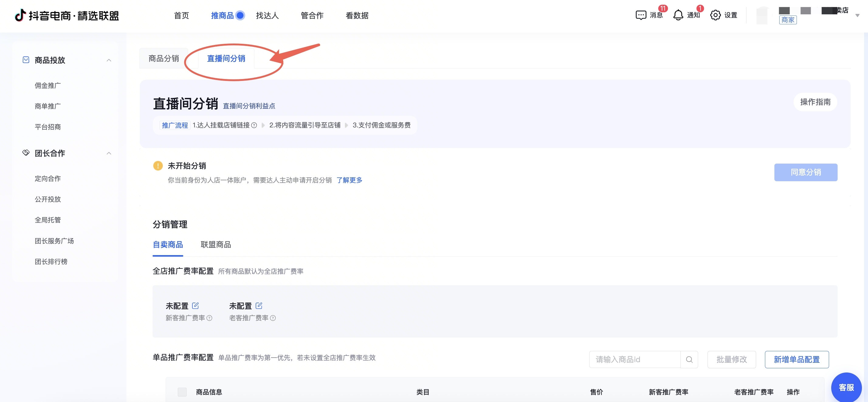
Task: Switch to the 商品分销 tab
Action: pos(164,58)
